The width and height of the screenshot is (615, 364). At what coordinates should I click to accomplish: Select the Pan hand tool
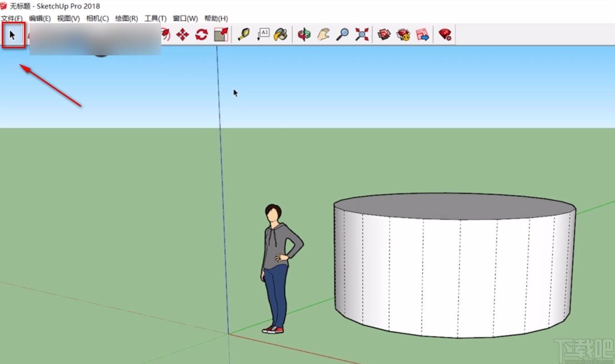tap(323, 34)
